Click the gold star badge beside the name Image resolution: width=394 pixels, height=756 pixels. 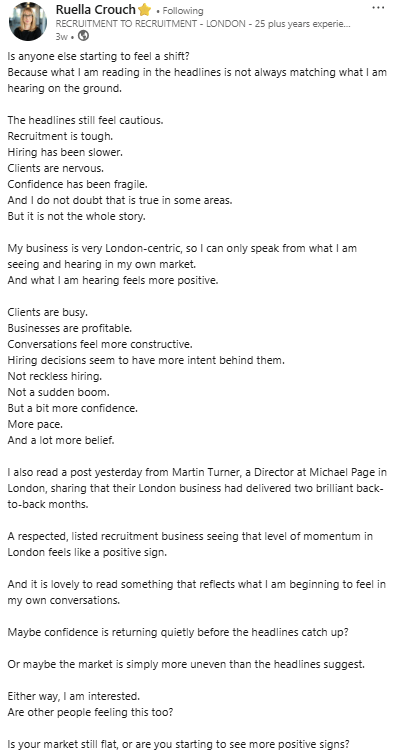[x=145, y=10]
